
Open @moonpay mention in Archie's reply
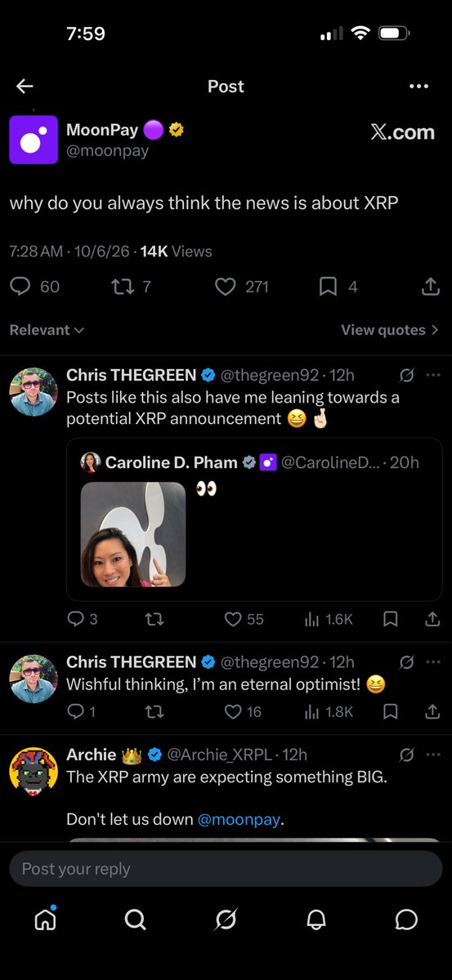click(x=239, y=819)
